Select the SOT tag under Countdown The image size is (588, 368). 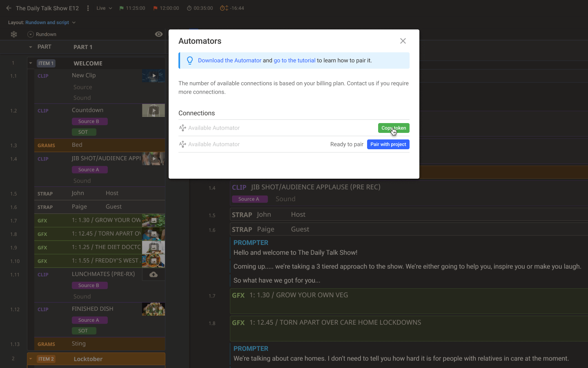84,132
